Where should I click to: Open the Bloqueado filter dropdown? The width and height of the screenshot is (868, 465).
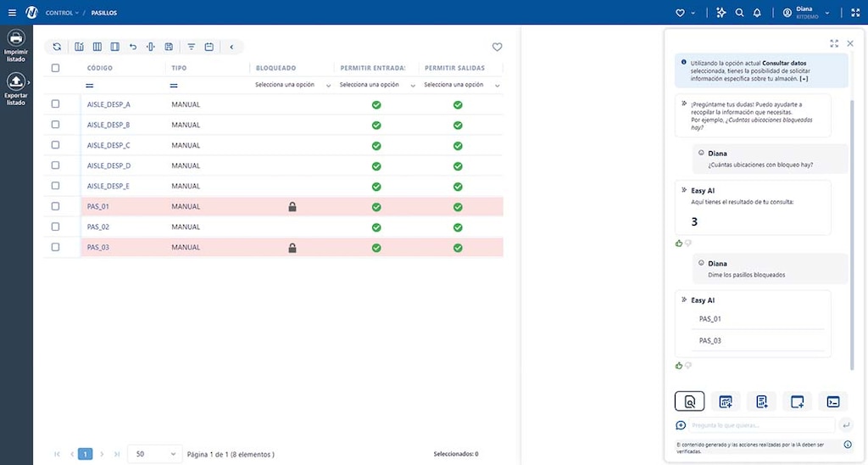(290, 85)
